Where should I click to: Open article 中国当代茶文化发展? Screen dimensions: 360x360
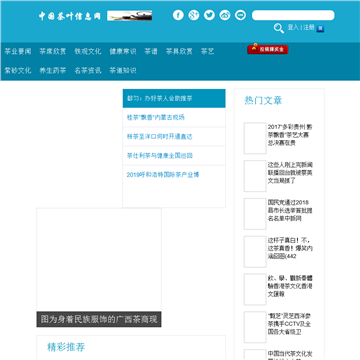pos(290,355)
